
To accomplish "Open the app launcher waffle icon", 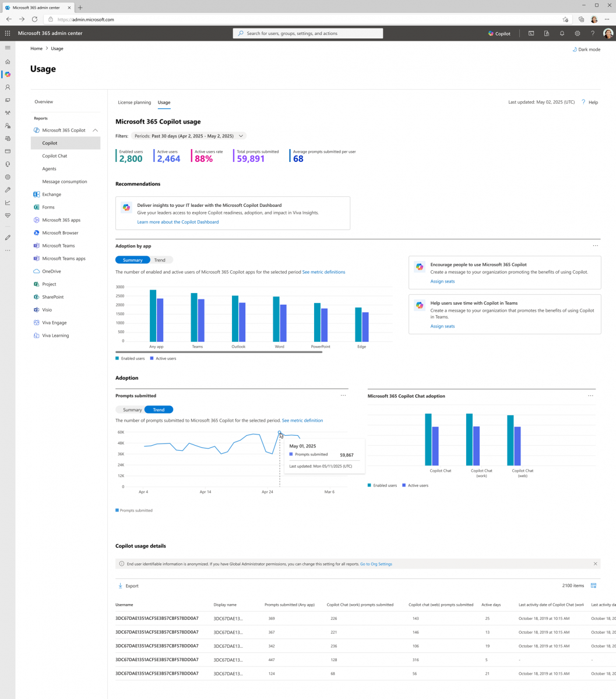I will click(x=7, y=33).
